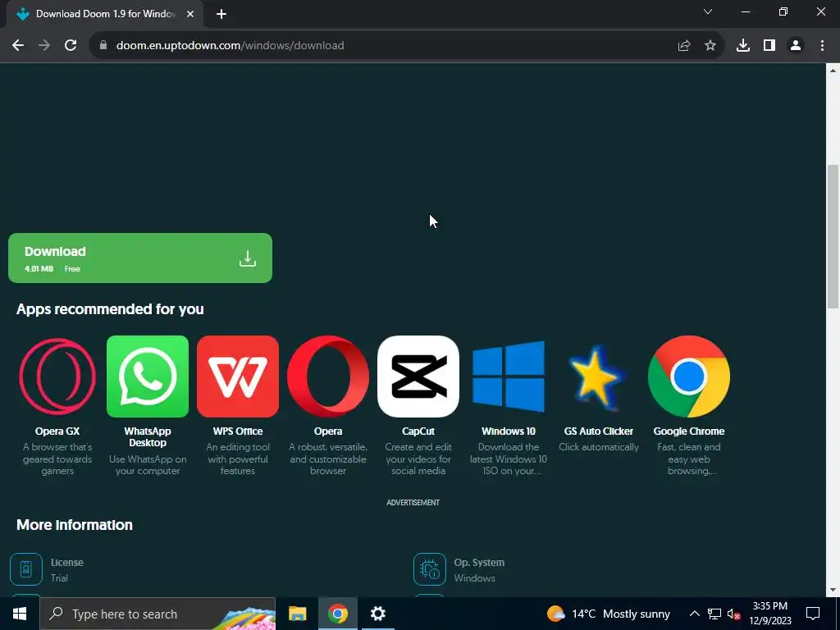The image size is (840, 630).
Task: Click the Opera GX title link
Action: coord(57,431)
